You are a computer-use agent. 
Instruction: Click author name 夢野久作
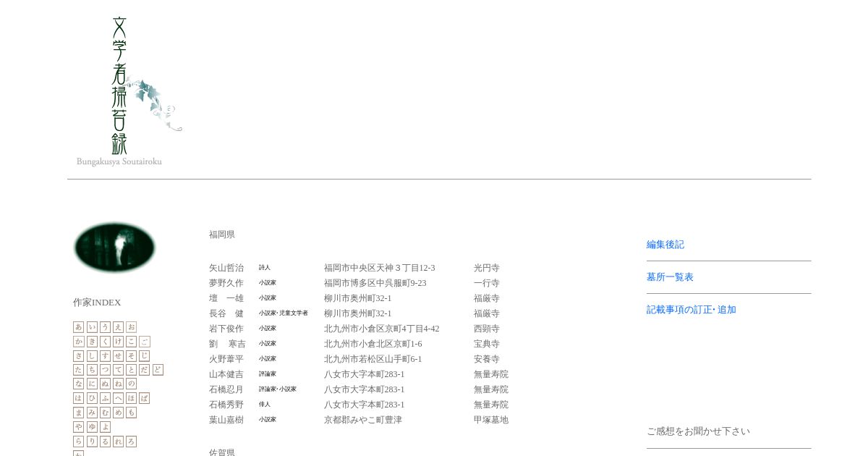click(x=226, y=283)
